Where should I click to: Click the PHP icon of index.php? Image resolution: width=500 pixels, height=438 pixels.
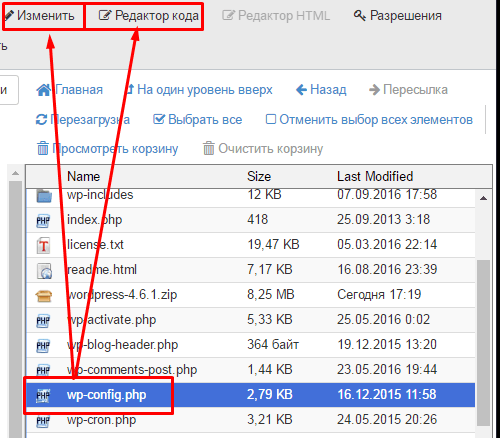click(x=43, y=220)
